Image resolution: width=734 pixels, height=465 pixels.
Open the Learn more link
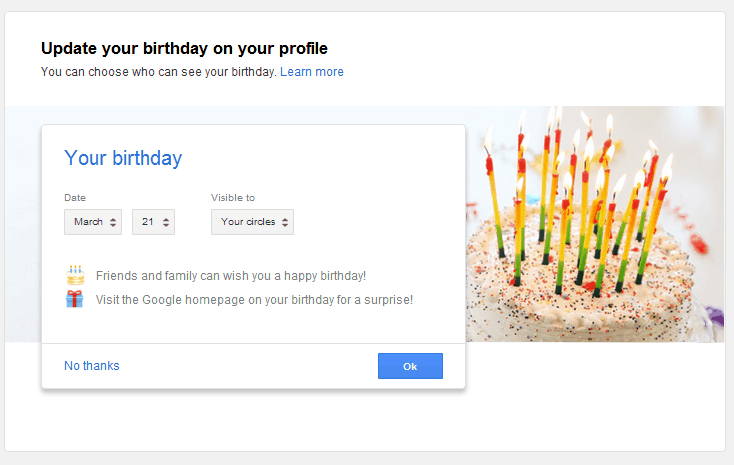coord(312,72)
